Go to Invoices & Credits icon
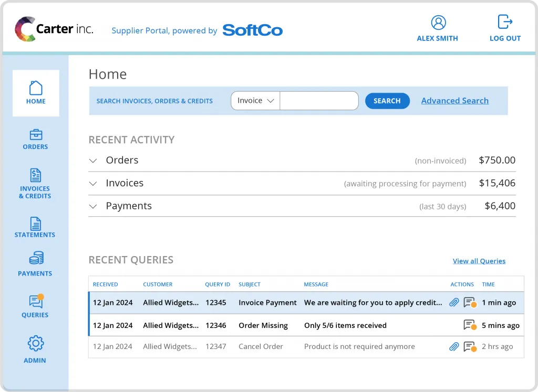 (x=36, y=175)
